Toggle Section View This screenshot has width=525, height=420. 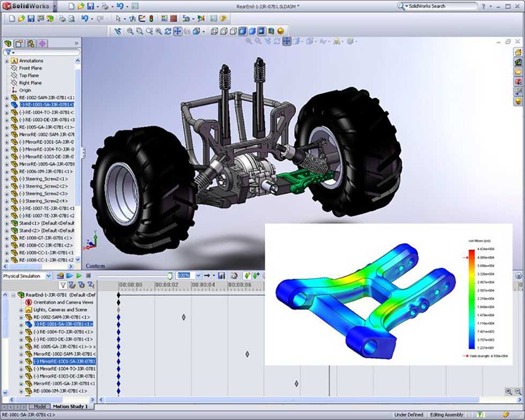coord(271,31)
